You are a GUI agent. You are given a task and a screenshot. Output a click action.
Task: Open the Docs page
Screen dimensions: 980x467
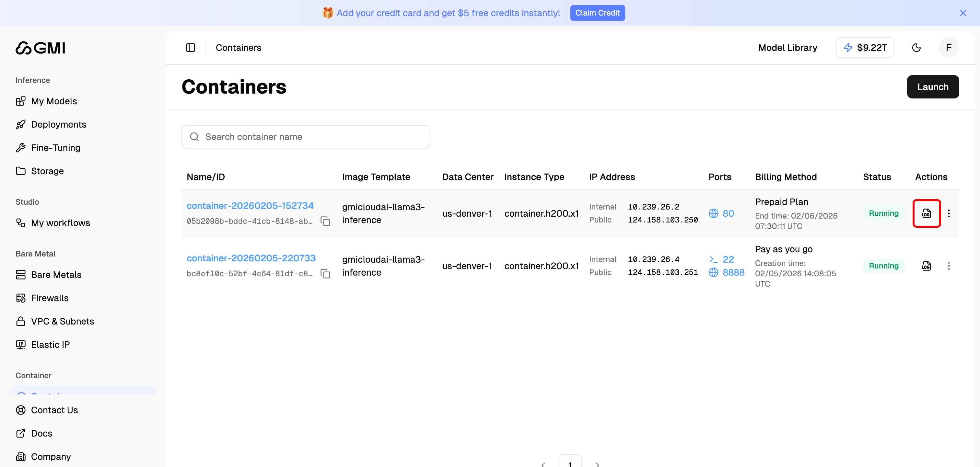[x=41, y=433]
